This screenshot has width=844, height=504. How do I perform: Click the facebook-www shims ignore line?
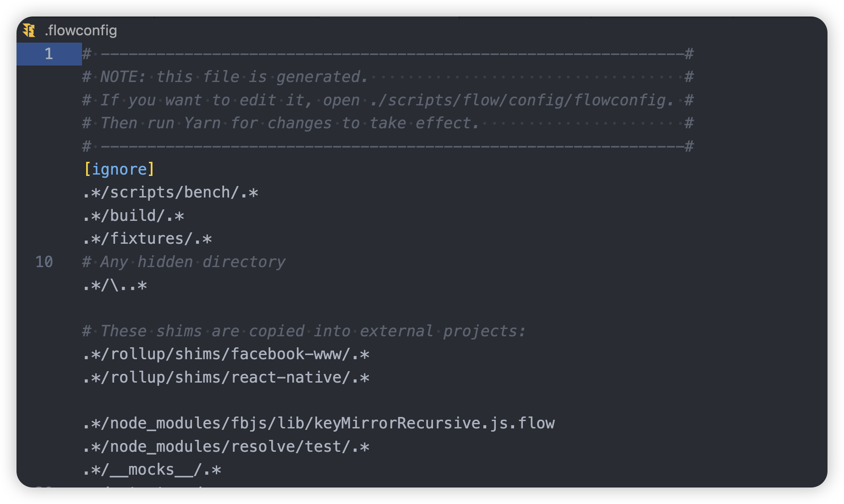click(226, 354)
